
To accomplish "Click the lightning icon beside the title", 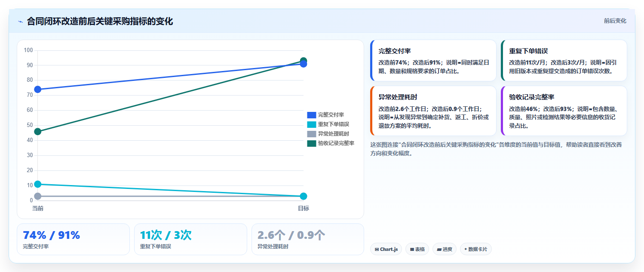I will (x=20, y=22).
